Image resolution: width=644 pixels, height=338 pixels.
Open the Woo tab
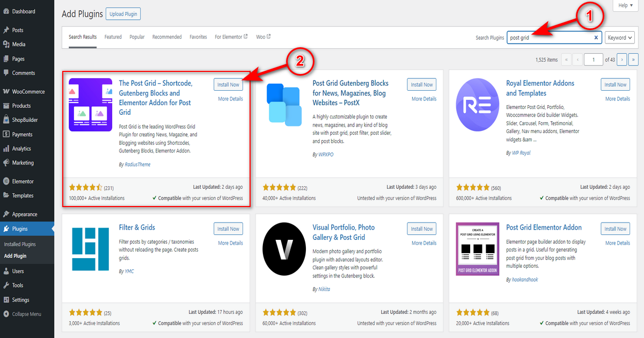263,37
